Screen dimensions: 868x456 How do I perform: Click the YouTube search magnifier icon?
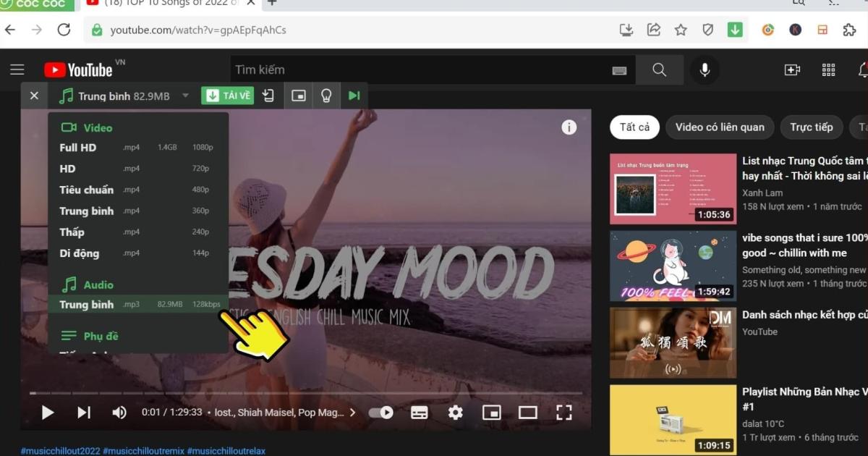coord(659,69)
